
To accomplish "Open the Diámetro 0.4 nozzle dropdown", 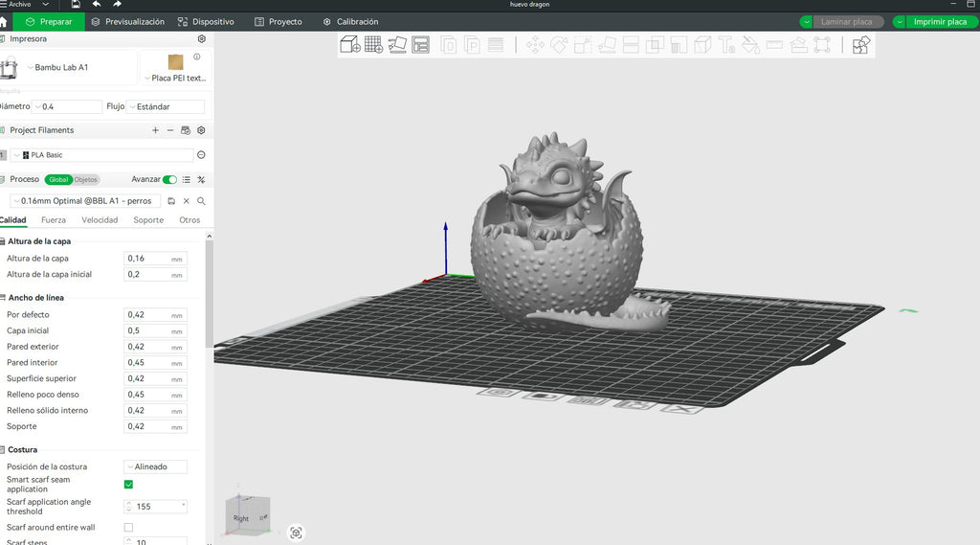I will point(68,106).
